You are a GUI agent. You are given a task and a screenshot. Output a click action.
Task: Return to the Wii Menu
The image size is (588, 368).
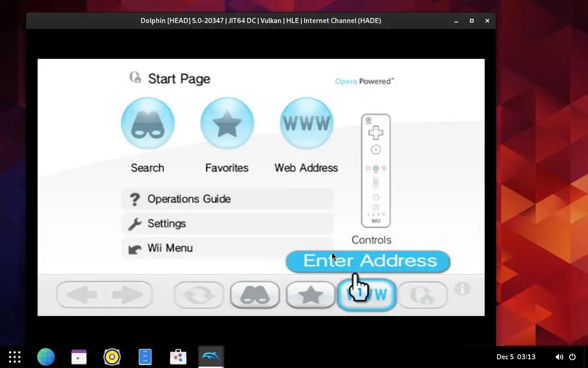click(227, 248)
